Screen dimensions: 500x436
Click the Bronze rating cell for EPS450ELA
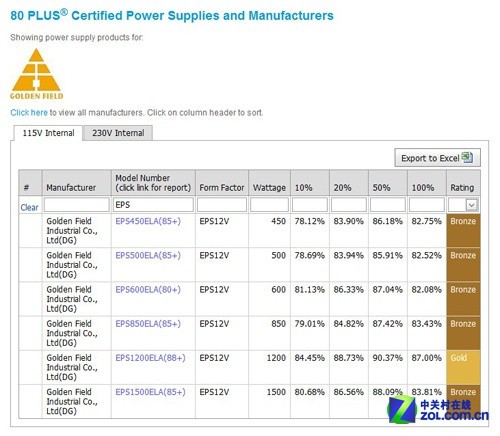[x=463, y=231]
